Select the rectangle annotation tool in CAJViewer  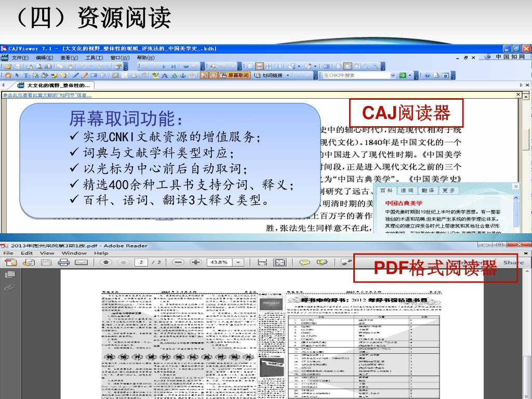(x=94, y=75)
